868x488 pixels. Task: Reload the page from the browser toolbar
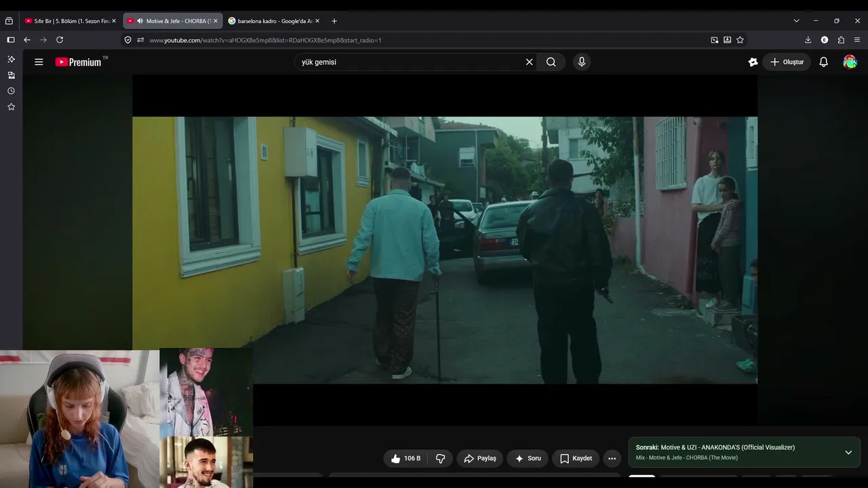pyautogui.click(x=60, y=40)
